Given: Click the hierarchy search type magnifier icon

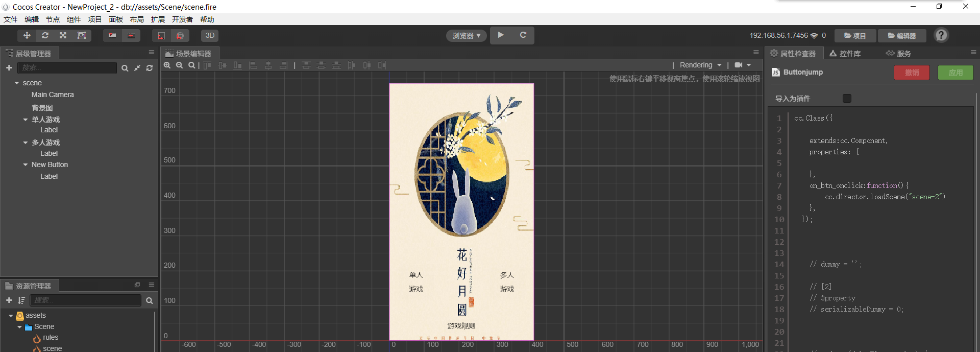Looking at the screenshot, I should pyautogui.click(x=125, y=68).
